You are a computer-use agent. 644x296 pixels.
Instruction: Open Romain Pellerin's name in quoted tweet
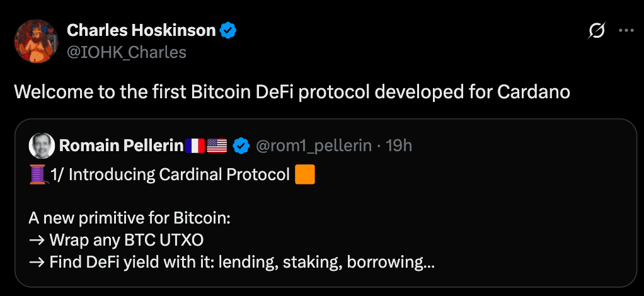(120, 146)
